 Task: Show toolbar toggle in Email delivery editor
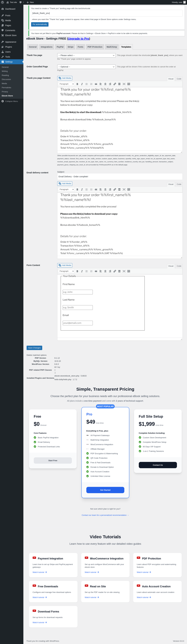[129, 190]
